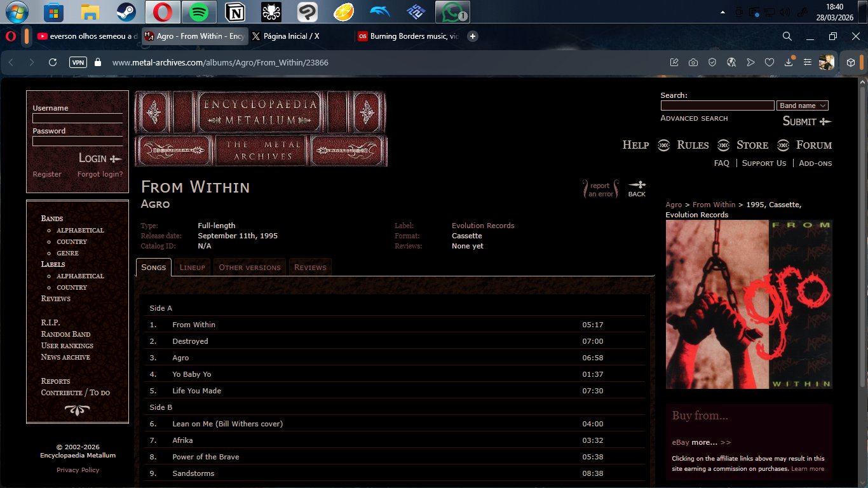Open the extensions cube icon

coord(851,62)
